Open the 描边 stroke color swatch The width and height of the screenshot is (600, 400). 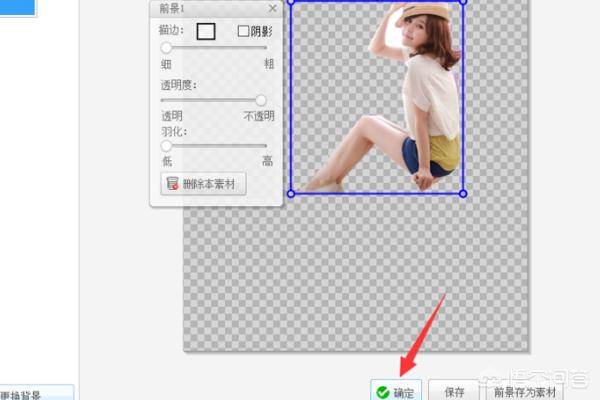[x=206, y=31]
